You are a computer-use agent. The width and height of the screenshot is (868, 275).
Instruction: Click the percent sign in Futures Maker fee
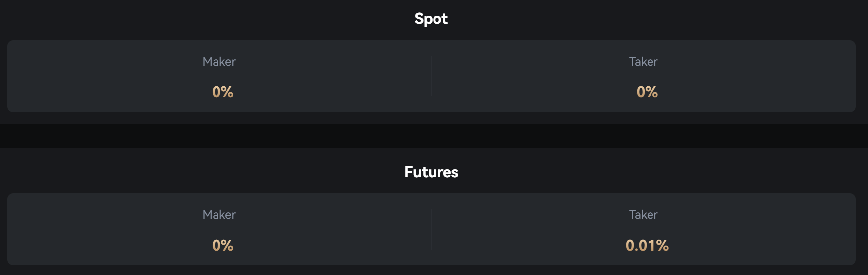[227, 245]
